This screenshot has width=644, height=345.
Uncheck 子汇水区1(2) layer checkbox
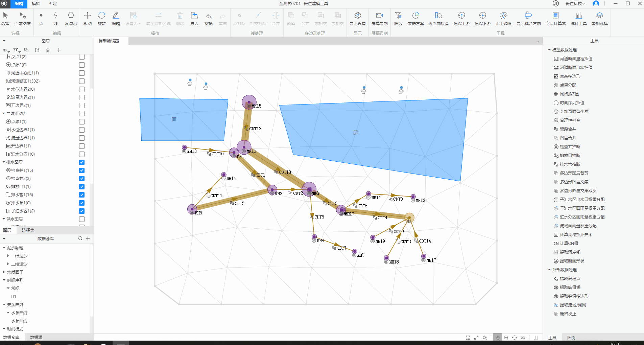pyautogui.click(x=82, y=211)
